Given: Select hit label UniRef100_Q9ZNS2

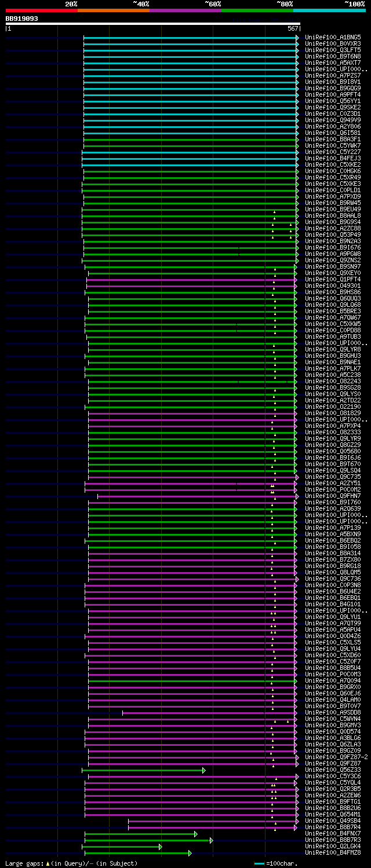Looking at the screenshot, I should point(333,260).
